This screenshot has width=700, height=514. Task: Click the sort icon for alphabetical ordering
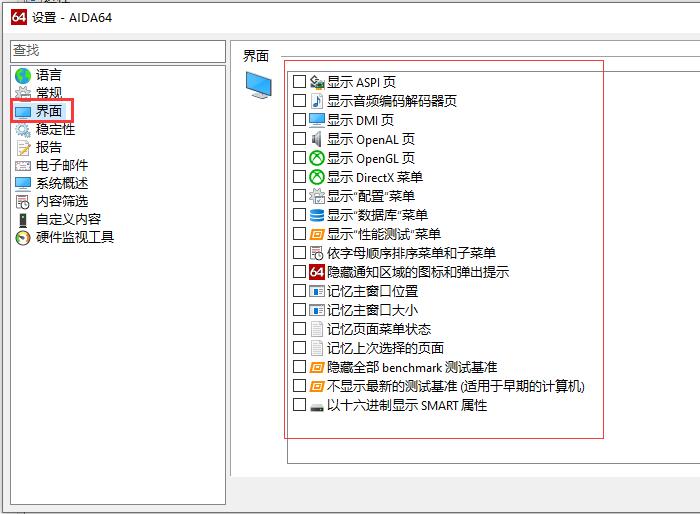tap(317, 253)
